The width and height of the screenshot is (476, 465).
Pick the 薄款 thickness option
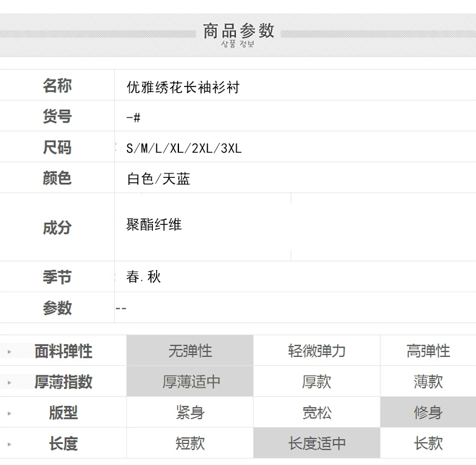tap(428, 382)
